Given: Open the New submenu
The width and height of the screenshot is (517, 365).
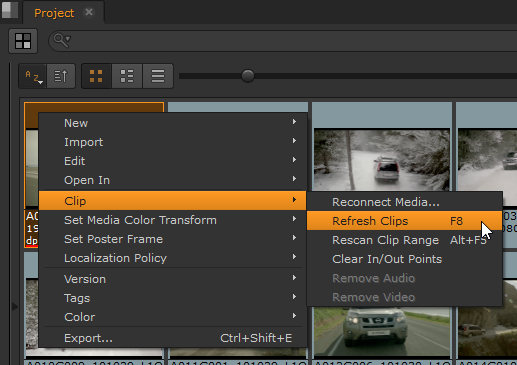Looking at the screenshot, I should (x=173, y=123).
